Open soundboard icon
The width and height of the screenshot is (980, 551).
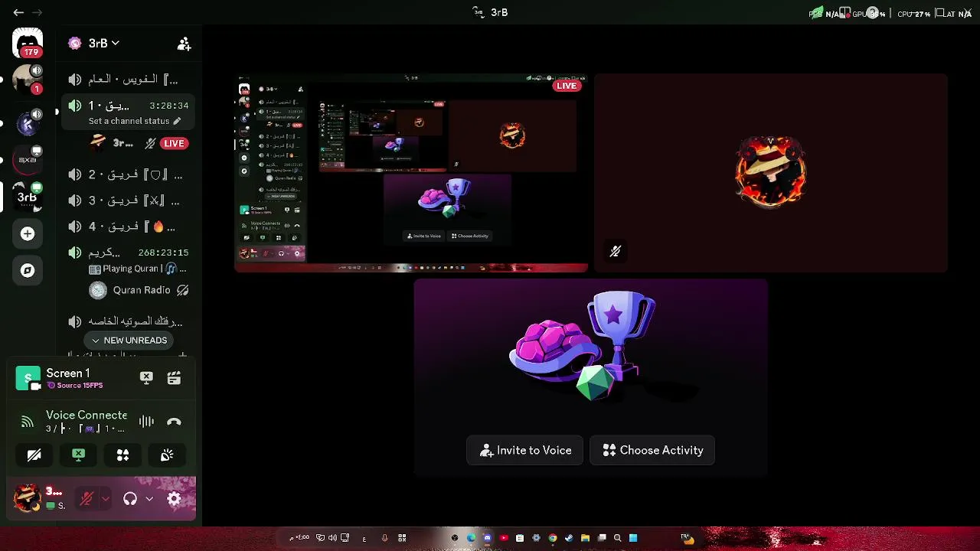click(x=167, y=455)
